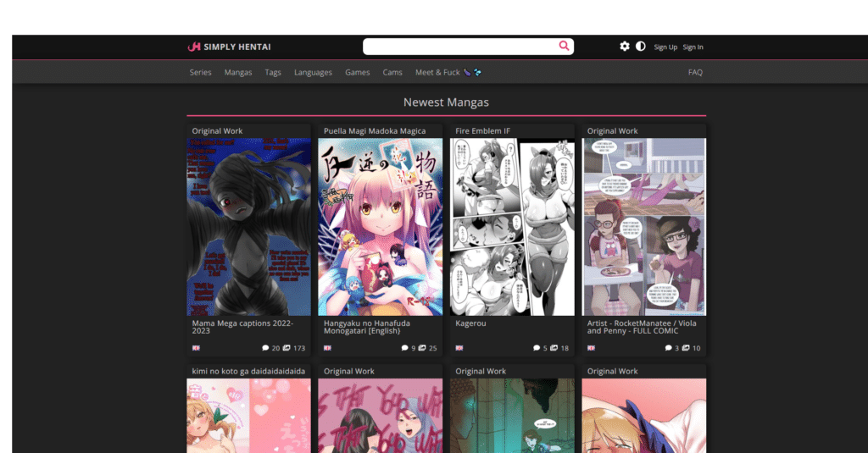Viewport: 868px width, 453px height.
Task: Click pages icon on Hangyaku no Hanafuda card
Action: [422, 348]
